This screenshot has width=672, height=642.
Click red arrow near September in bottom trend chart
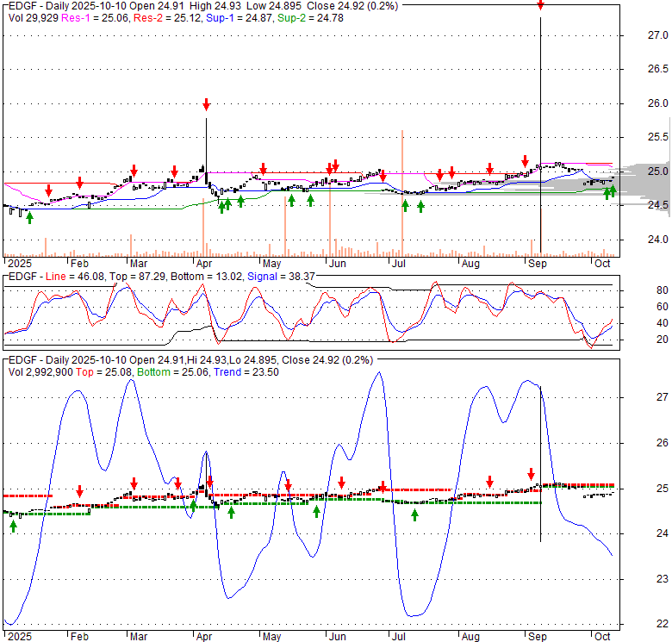click(x=531, y=474)
